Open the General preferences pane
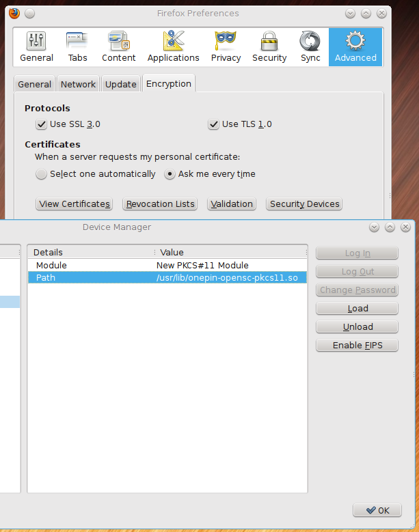The image size is (419, 532). point(36,47)
